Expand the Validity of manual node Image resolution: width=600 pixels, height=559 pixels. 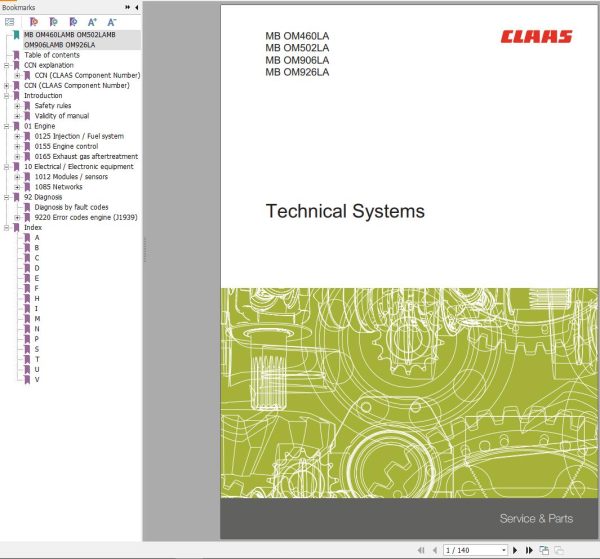(x=17, y=116)
